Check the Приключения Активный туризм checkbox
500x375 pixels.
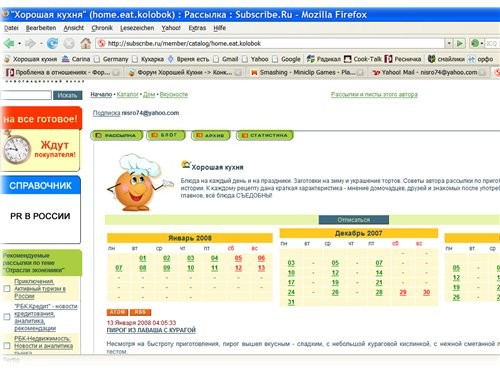(x=7, y=288)
